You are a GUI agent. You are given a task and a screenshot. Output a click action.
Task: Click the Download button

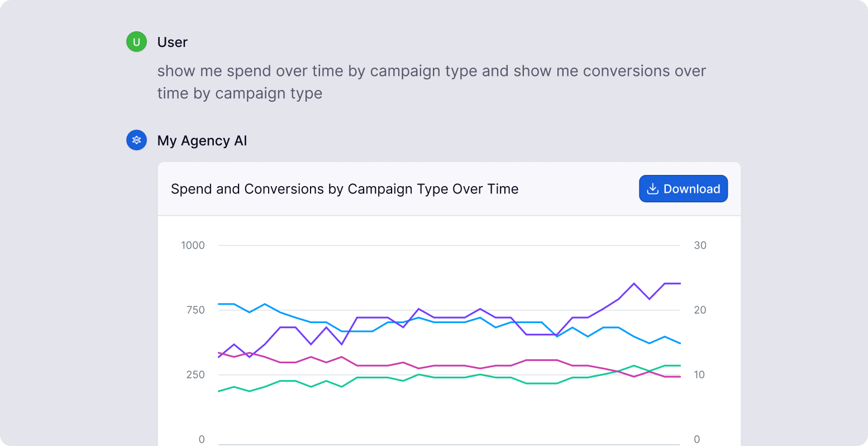(x=683, y=188)
